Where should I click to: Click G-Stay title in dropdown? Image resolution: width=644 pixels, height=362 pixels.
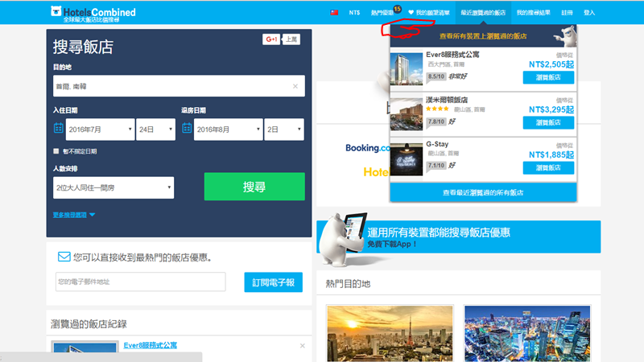pyautogui.click(x=437, y=144)
